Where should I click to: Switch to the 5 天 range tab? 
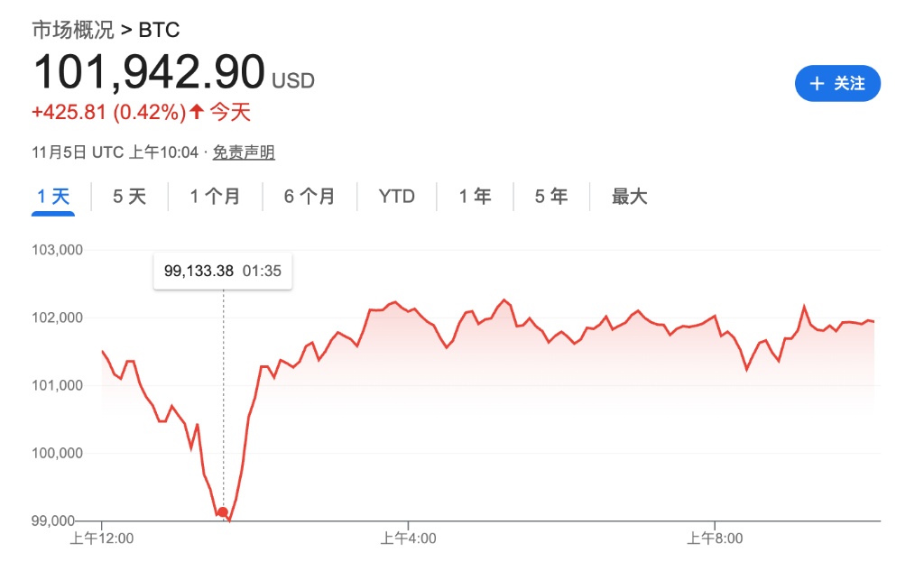coord(129,197)
